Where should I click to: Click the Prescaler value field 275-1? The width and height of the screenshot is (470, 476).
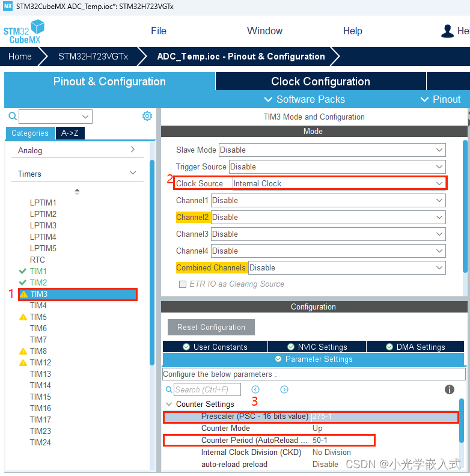385,416
